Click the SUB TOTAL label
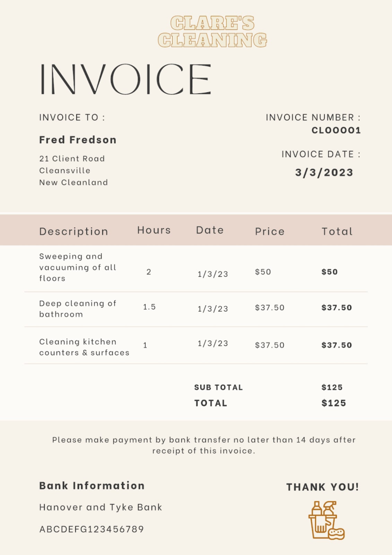Image resolution: width=392 pixels, height=555 pixels. (x=219, y=388)
